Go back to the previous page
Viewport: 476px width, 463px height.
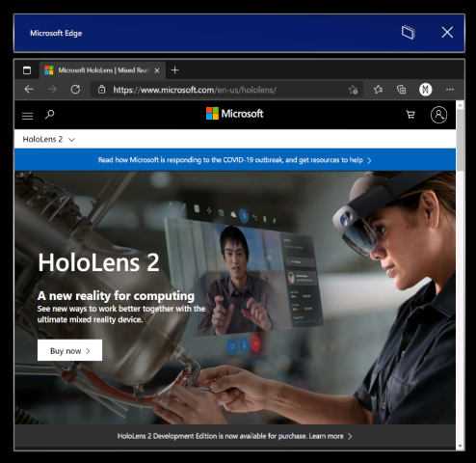pos(29,90)
